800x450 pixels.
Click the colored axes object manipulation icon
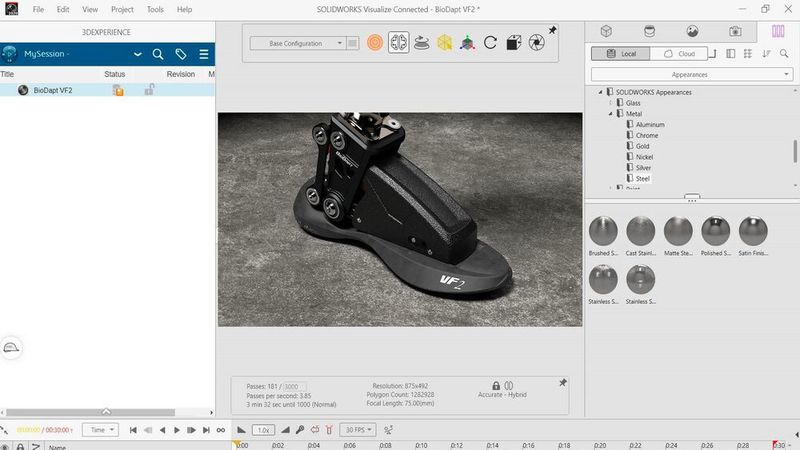tap(467, 43)
